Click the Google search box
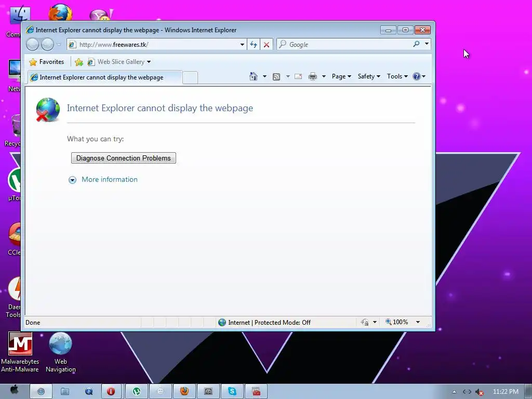532x399 pixels. click(x=344, y=45)
